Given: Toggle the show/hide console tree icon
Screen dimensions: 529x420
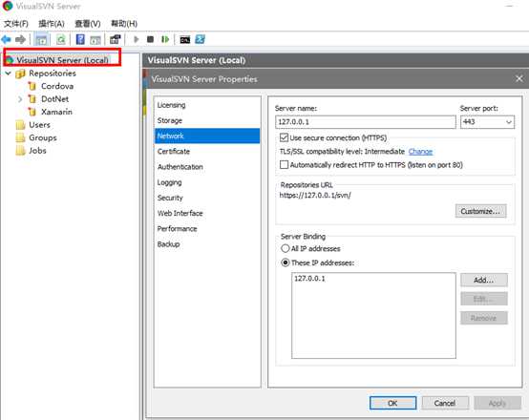Looking at the screenshot, I should click(x=41, y=39).
